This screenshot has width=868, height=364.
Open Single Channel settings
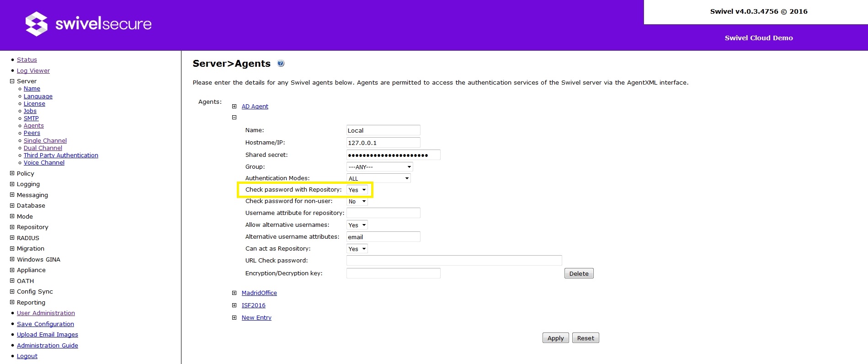point(45,141)
